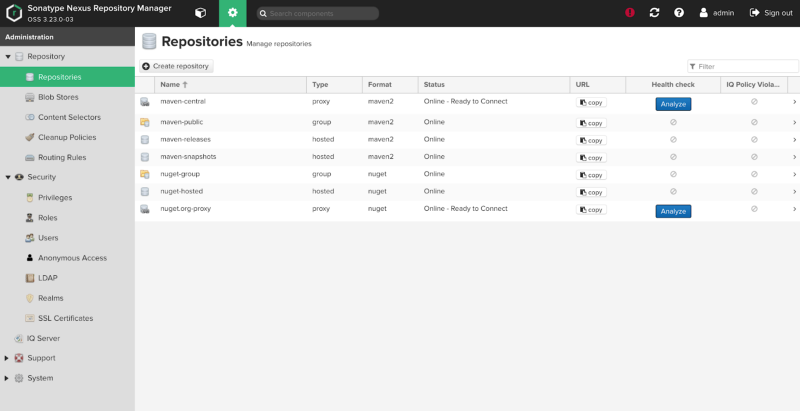Viewport: 800px width, 411px height.
Task: Select SSL Certificates in sidebar
Action: [65, 318]
